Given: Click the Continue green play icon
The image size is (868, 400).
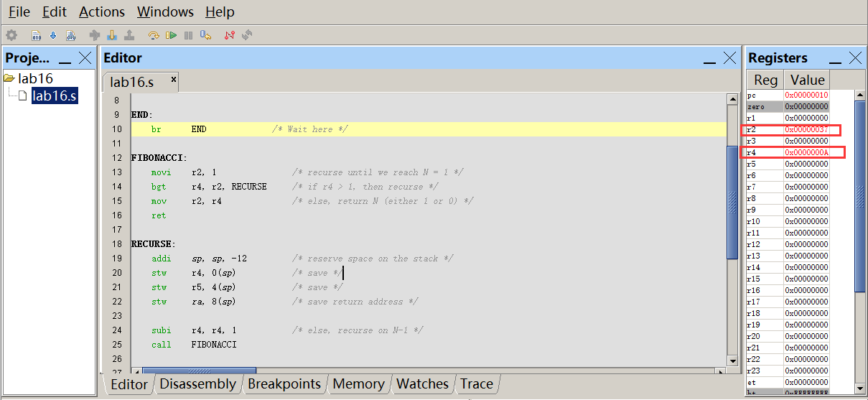Looking at the screenshot, I should (x=171, y=34).
